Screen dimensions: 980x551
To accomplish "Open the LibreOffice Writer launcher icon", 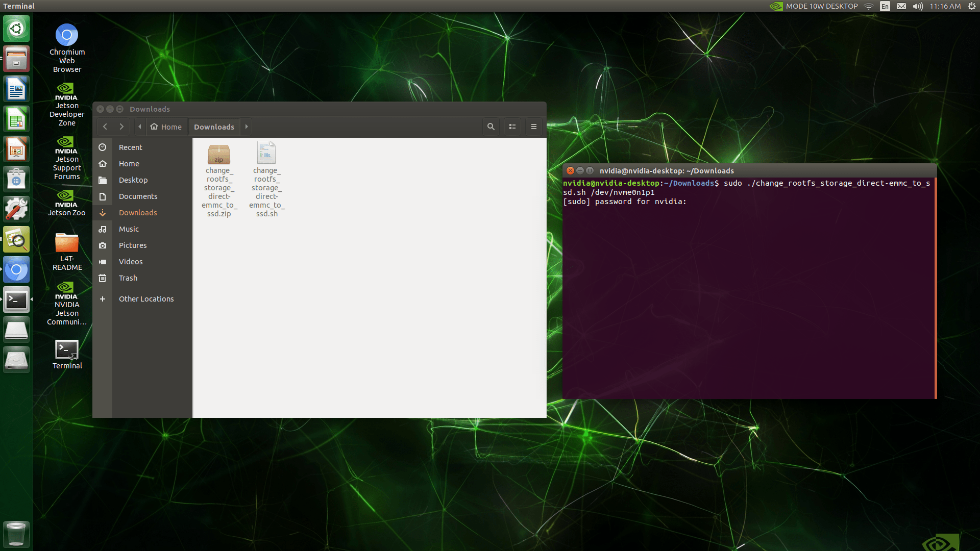I will click(x=16, y=90).
